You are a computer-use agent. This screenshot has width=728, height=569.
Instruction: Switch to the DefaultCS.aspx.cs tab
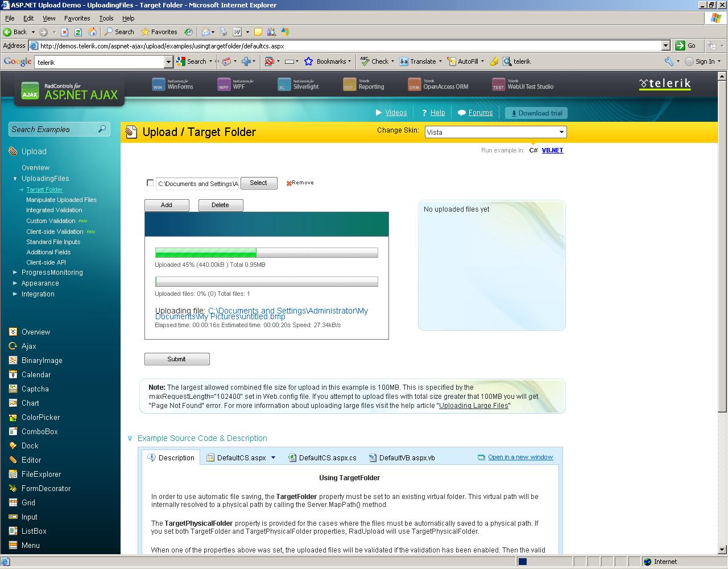point(322,457)
